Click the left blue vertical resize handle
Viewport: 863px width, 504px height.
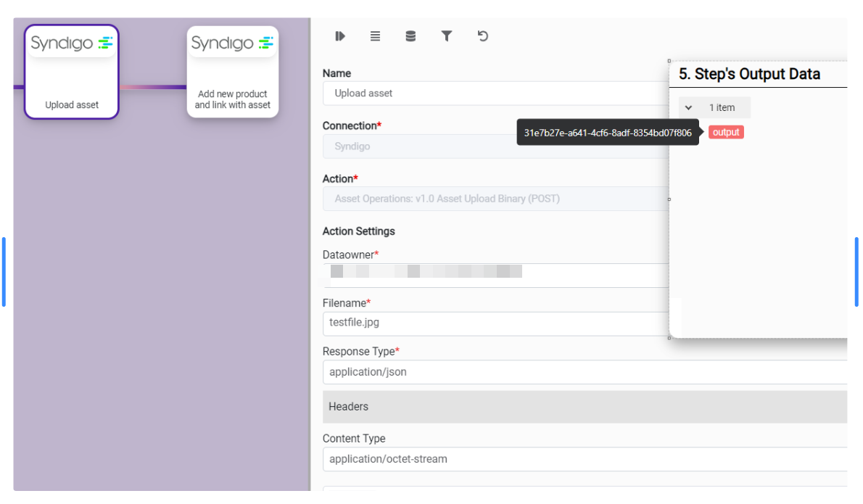pyautogui.click(x=4, y=272)
